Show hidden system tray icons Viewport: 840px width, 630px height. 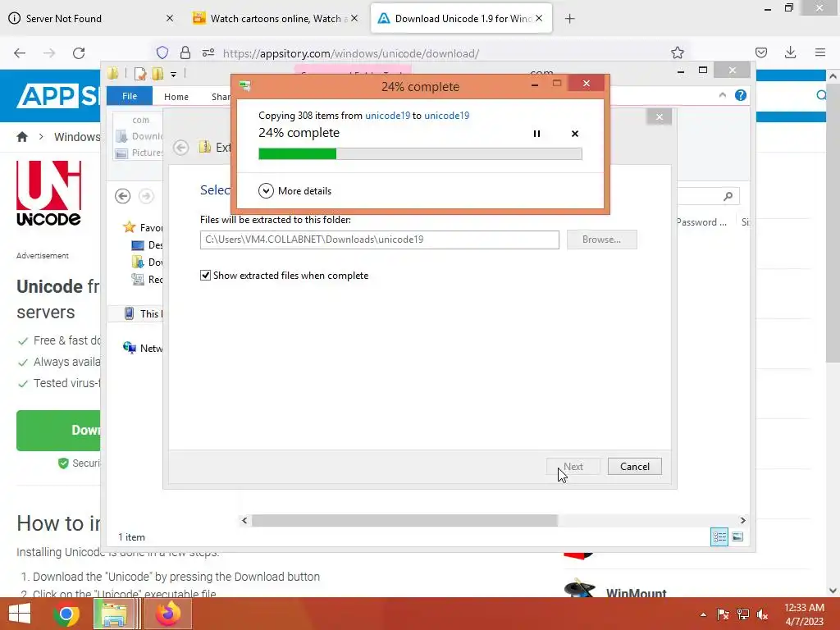pos(703,614)
